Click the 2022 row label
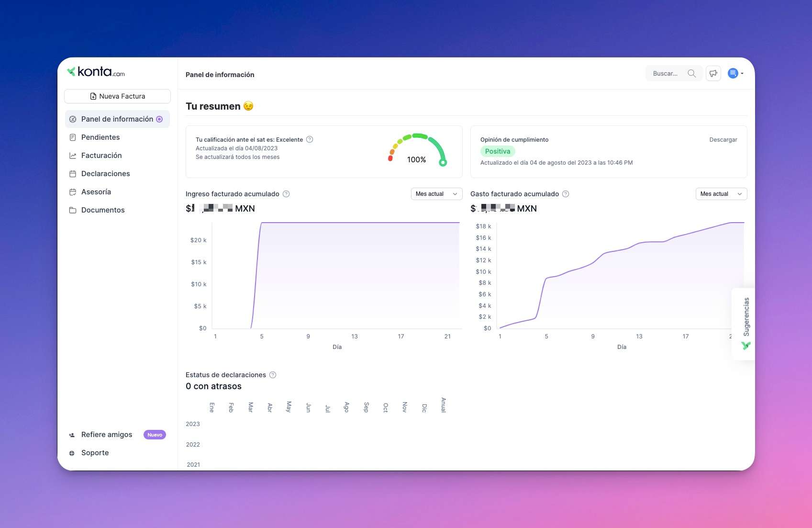Screen dimensions: 812x528 (x=193, y=445)
